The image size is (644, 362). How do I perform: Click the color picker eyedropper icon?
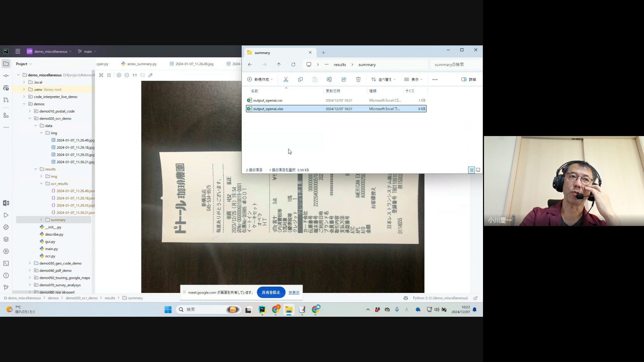(x=151, y=75)
